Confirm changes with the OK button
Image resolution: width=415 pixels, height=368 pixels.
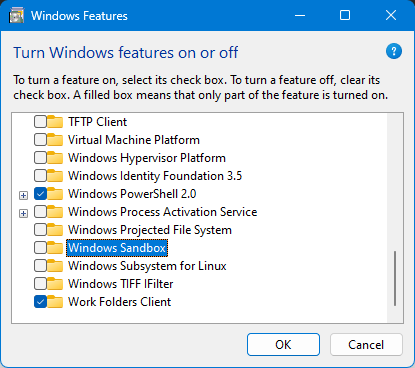pyautogui.click(x=283, y=345)
